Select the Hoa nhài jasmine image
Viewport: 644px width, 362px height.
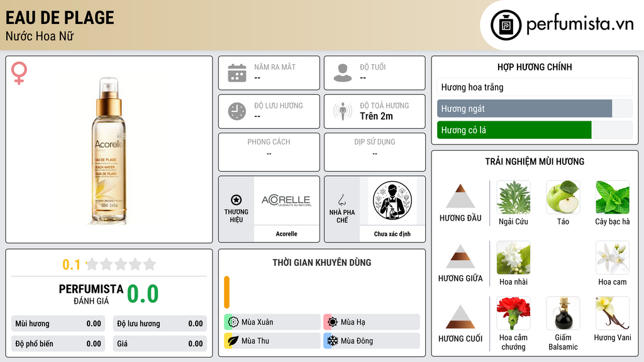(513, 258)
